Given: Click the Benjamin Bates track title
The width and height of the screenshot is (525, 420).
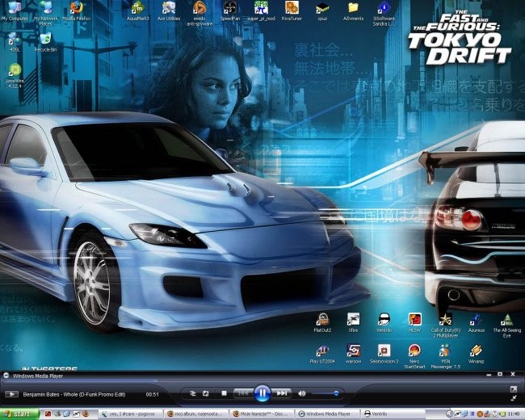Looking at the screenshot, I should pos(74,394).
